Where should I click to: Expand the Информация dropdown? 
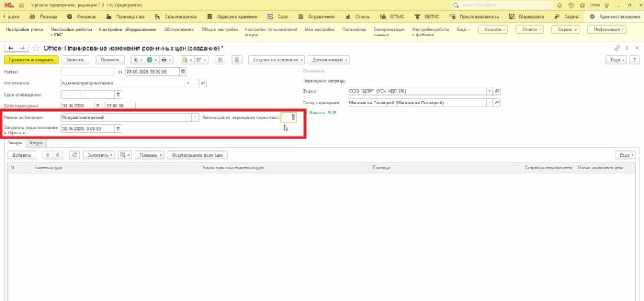pos(607,29)
